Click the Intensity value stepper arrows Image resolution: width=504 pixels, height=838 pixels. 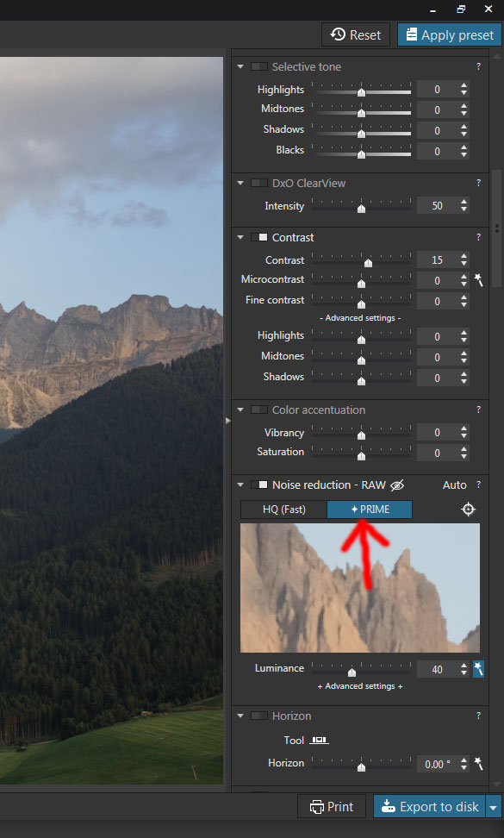pos(464,205)
